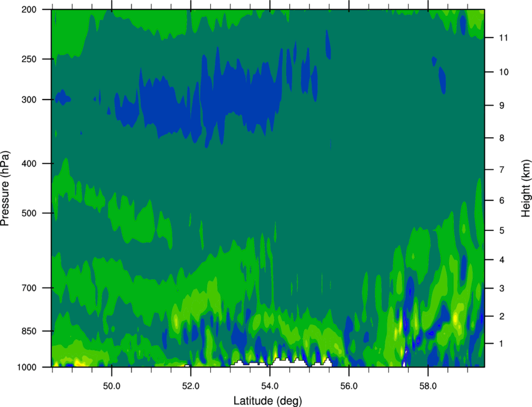The height and width of the screenshot is (407, 532).
Task: Click the 500 pressure axis label
Action: 29,213
